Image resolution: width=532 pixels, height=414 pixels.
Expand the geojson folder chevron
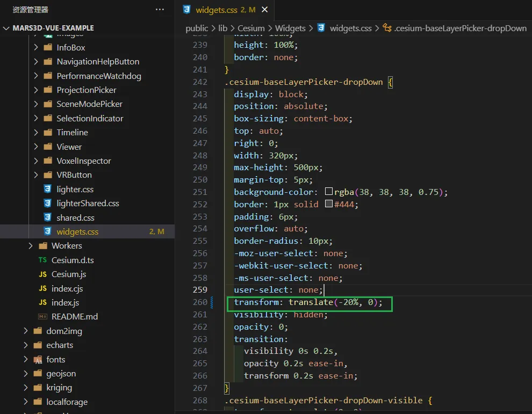tap(26, 373)
